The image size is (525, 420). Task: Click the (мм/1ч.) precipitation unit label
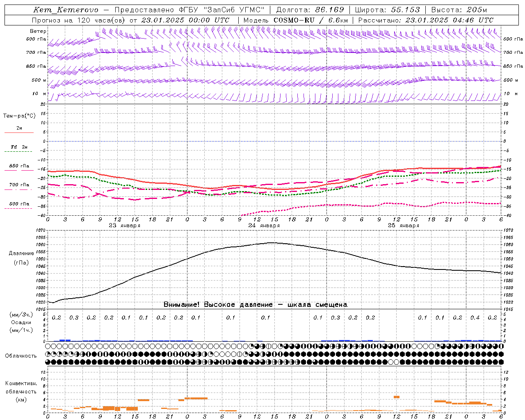(21, 330)
